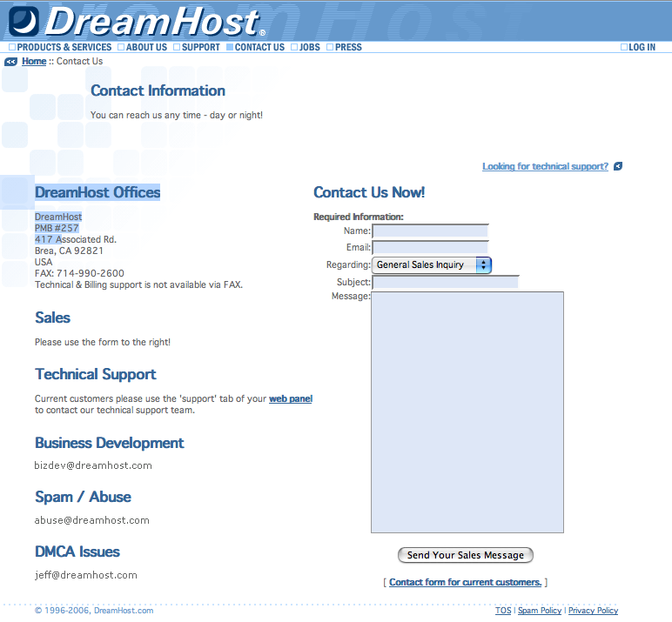Viewport: 672px width, 622px height.
Task: Open the Privacy Policy footer link
Action: pyautogui.click(x=593, y=611)
